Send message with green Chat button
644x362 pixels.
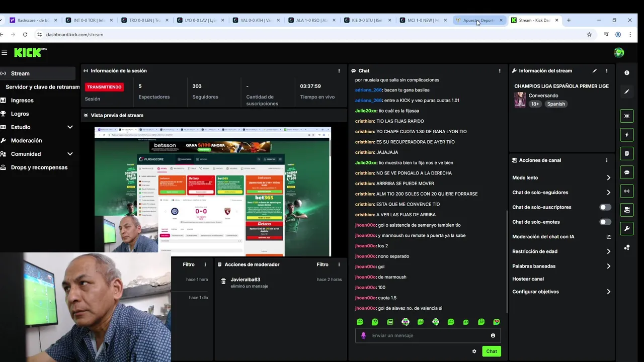[x=492, y=351]
